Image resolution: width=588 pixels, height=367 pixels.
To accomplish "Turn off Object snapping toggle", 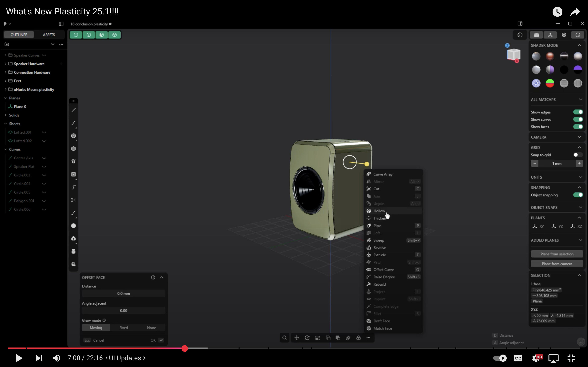I will (x=578, y=195).
